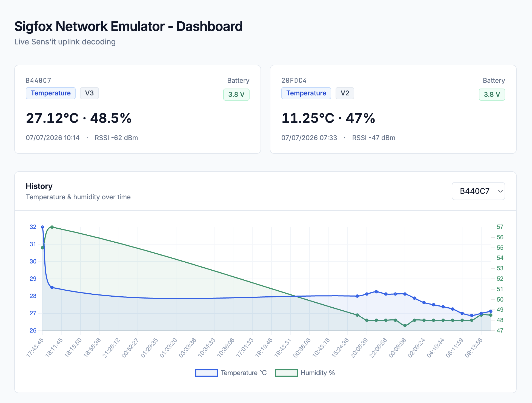Select device ID 20FDC4 card title

tap(294, 81)
